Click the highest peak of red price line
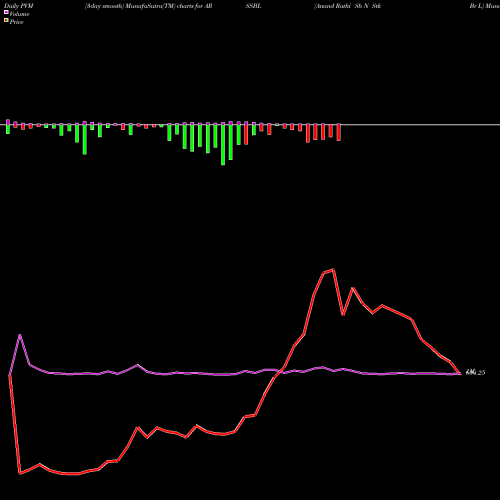 click(x=333, y=270)
